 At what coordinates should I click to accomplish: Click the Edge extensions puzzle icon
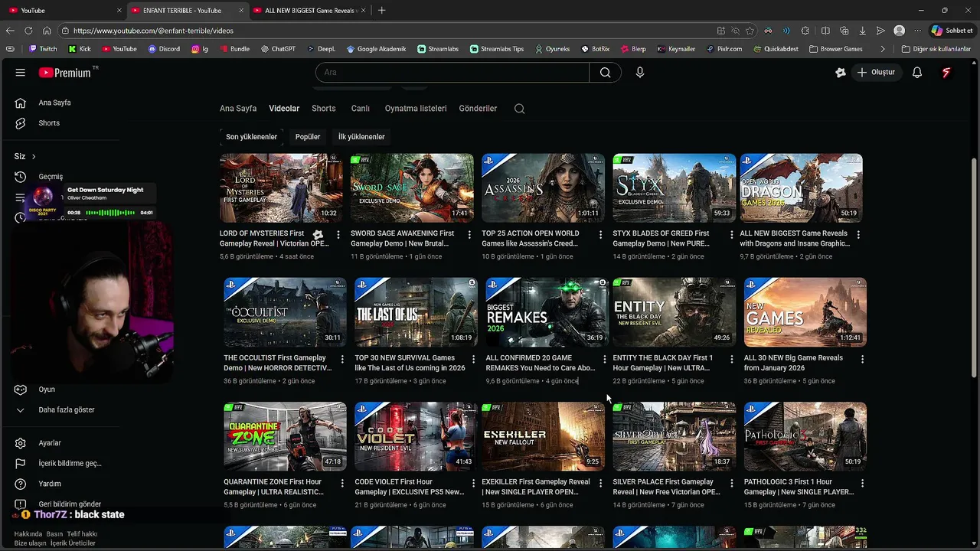click(x=805, y=31)
